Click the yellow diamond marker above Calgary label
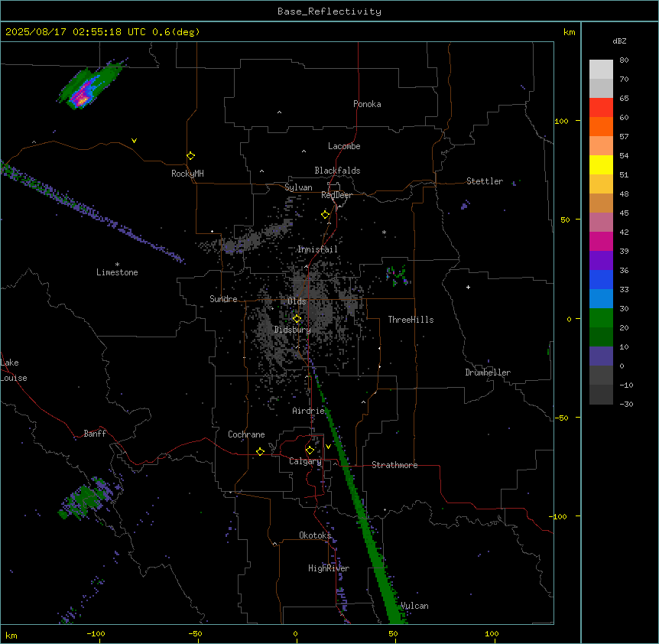Image resolution: width=659 pixels, height=644 pixels. coord(310,450)
